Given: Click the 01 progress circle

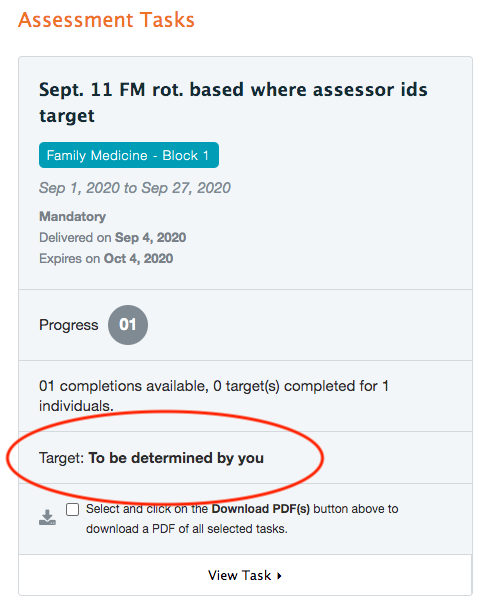Looking at the screenshot, I should click(128, 325).
